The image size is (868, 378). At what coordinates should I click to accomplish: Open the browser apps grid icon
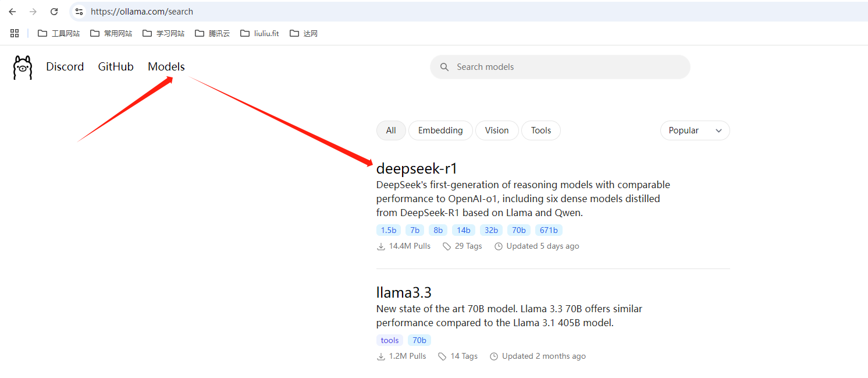15,33
